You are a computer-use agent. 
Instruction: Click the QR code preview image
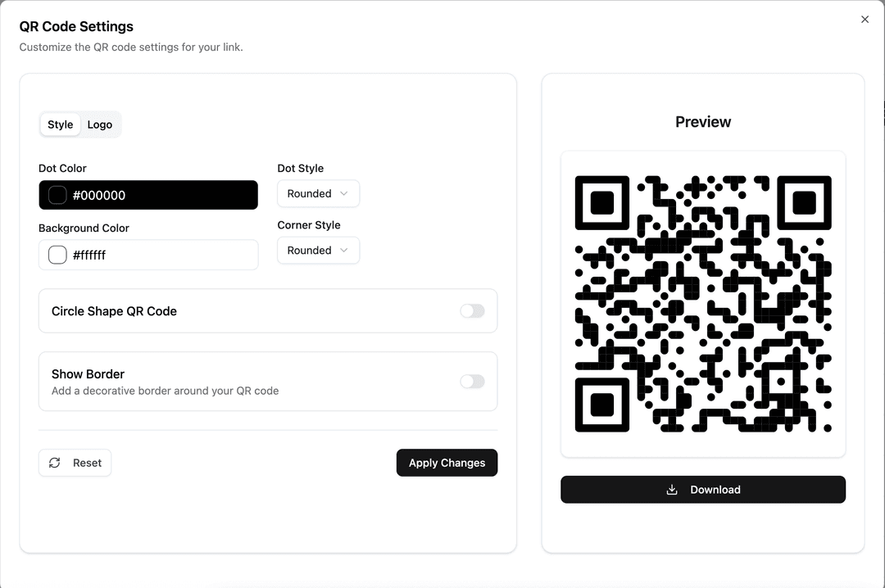click(703, 303)
